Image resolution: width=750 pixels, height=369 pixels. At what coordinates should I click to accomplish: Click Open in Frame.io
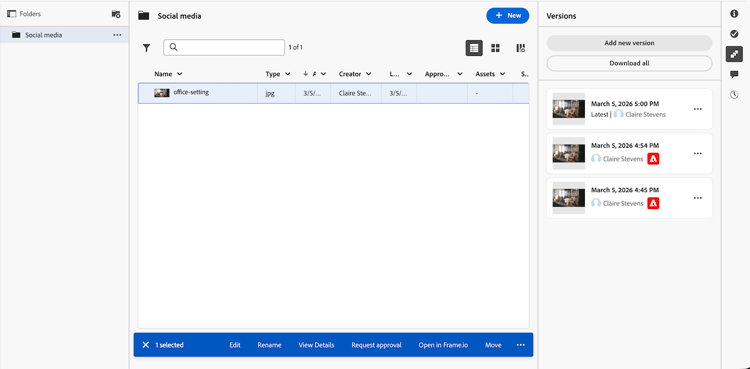pos(443,345)
